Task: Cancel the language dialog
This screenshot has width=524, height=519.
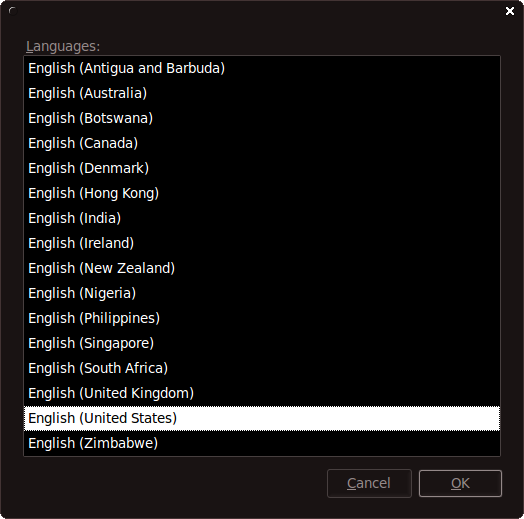Action: [369, 483]
